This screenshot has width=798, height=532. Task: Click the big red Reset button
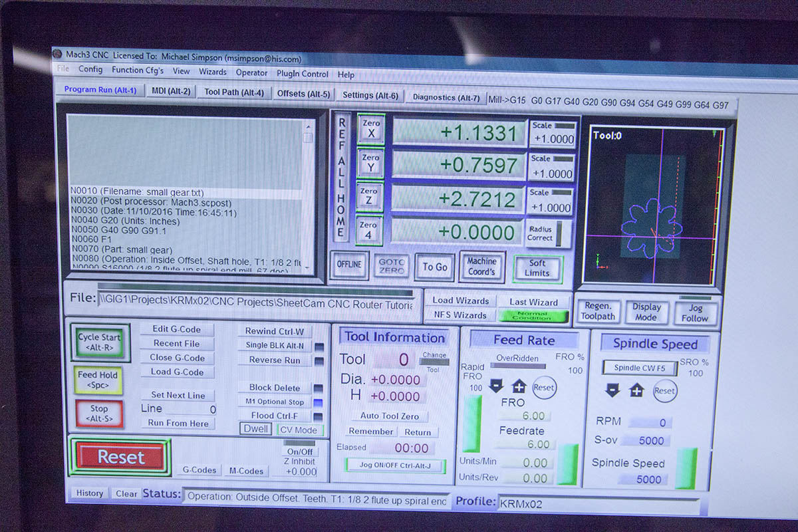(120, 457)
